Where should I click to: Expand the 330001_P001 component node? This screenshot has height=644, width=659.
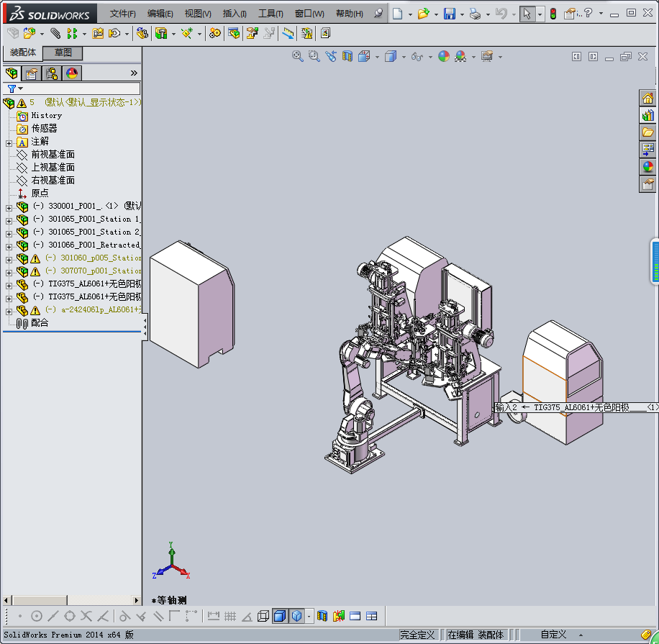(9, 207)
